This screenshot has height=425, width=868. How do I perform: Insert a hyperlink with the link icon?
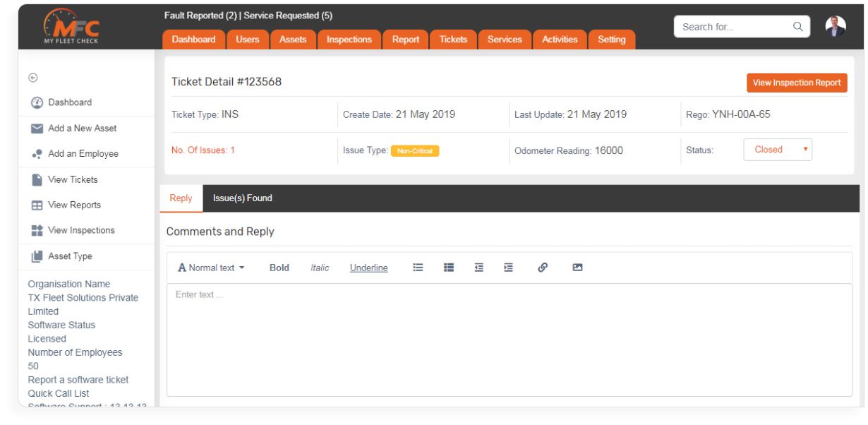tap(543, 268)
